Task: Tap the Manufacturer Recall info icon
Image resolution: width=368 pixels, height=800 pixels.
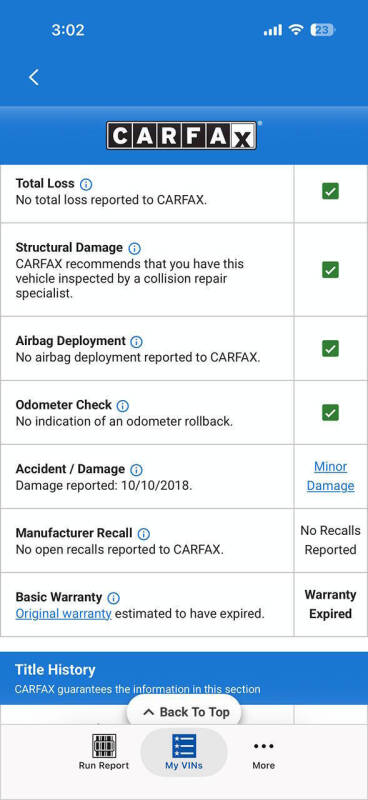Action: 144,534
